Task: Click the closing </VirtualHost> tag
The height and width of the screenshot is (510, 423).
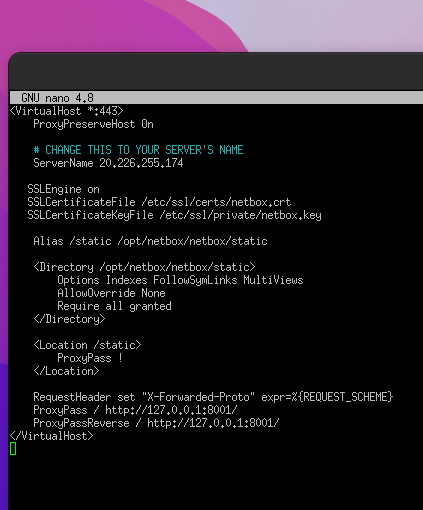Action: (52, 436)
